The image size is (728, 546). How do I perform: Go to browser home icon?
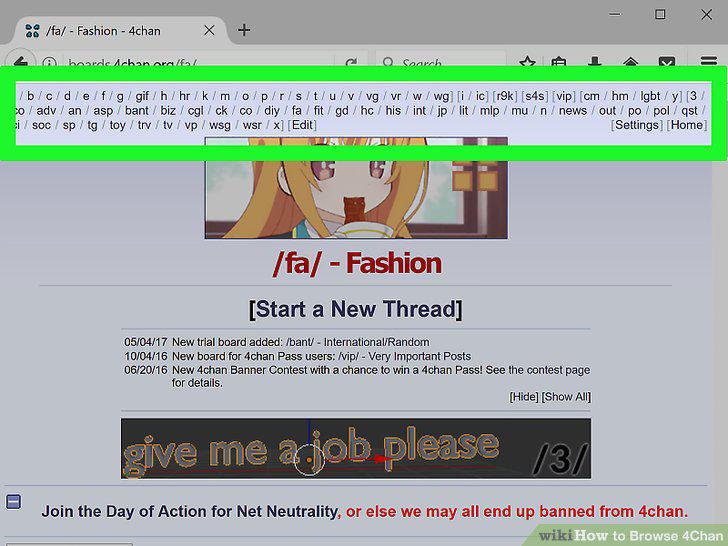click(x=630, y=61)
